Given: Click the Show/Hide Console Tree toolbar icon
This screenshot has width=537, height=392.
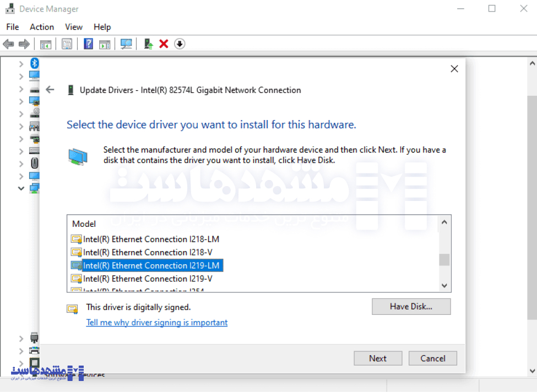Looking at the screenshot, I should (x=46, y=44).
